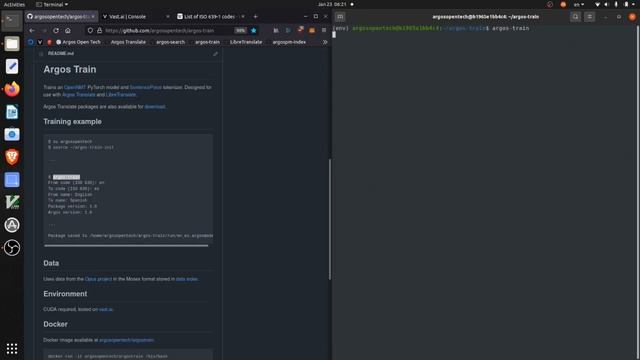Click the Training example heading

point(72,122)
